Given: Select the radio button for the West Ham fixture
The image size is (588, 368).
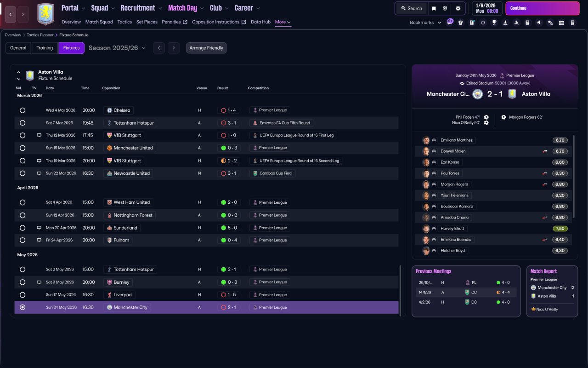Looking at the screenshot, I should pos(23,202).
